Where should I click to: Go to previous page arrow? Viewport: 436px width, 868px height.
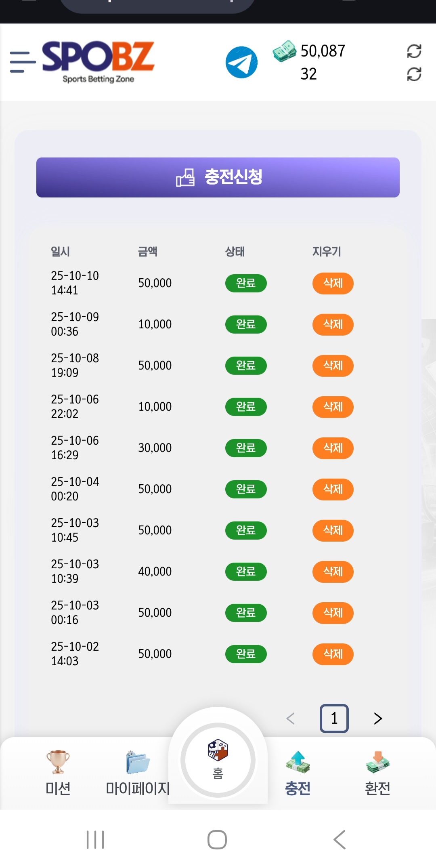(x=290, y=718)
